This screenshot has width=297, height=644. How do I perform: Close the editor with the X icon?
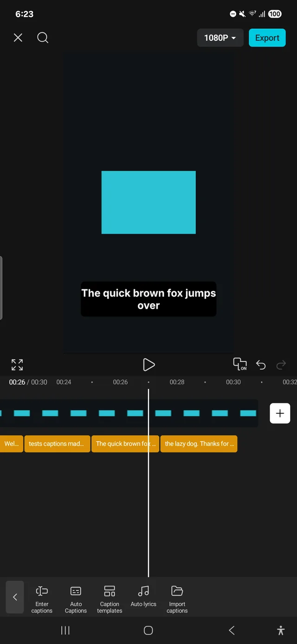(x=18, y=38)
